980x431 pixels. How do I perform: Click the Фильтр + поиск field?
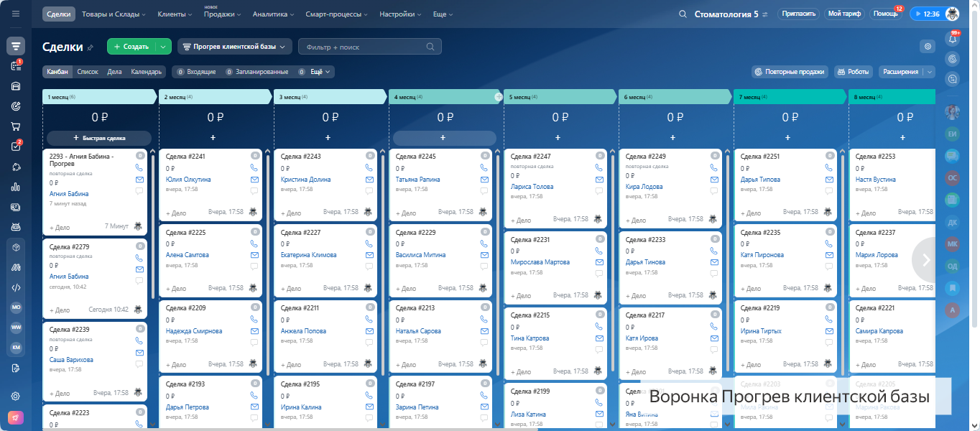370,47
